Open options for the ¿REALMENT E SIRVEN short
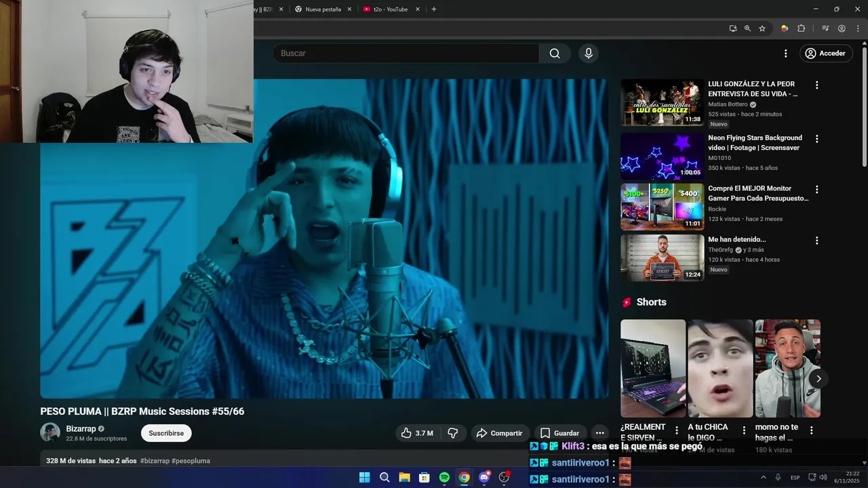Screen dimensions: 868x488 tap(676, 430)
